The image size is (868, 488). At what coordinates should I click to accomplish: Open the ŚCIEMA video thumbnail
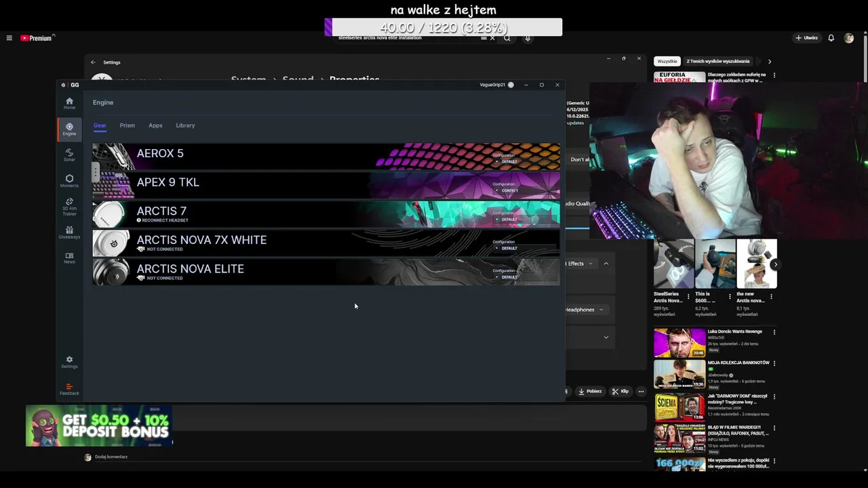click(x=679, y=407)
